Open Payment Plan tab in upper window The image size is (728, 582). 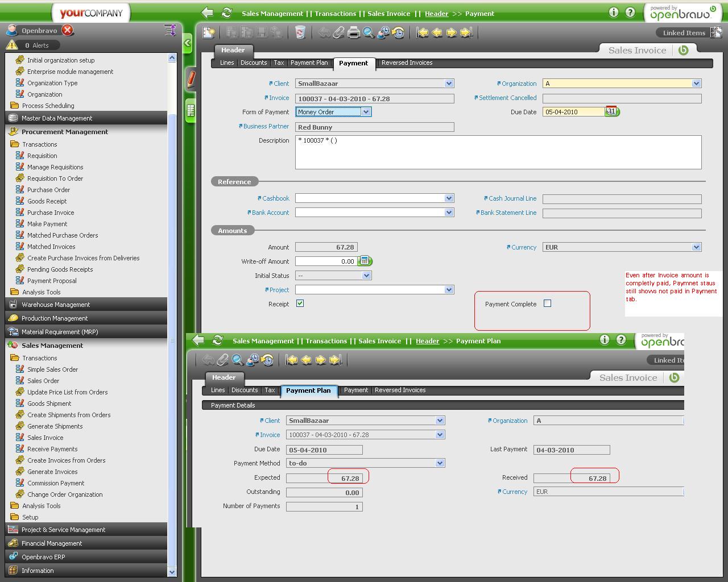[309, 63]
